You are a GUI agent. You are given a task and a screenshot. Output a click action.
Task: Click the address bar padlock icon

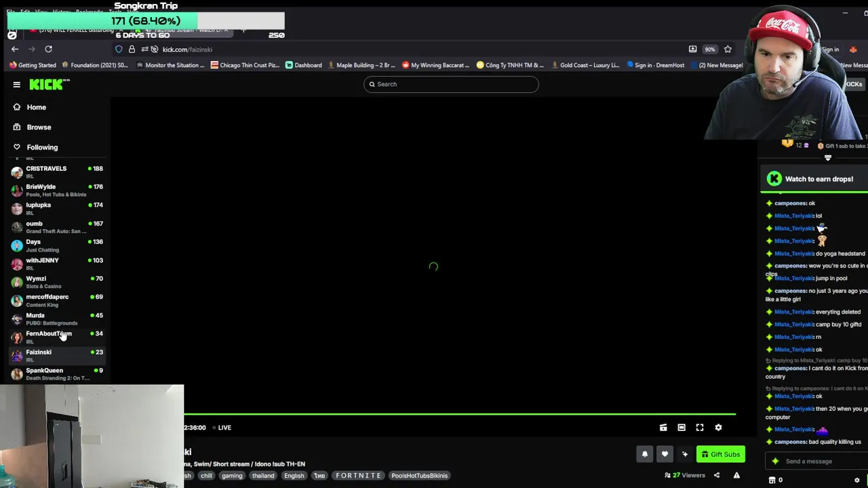pyautogui.click(x=132, y=49)
